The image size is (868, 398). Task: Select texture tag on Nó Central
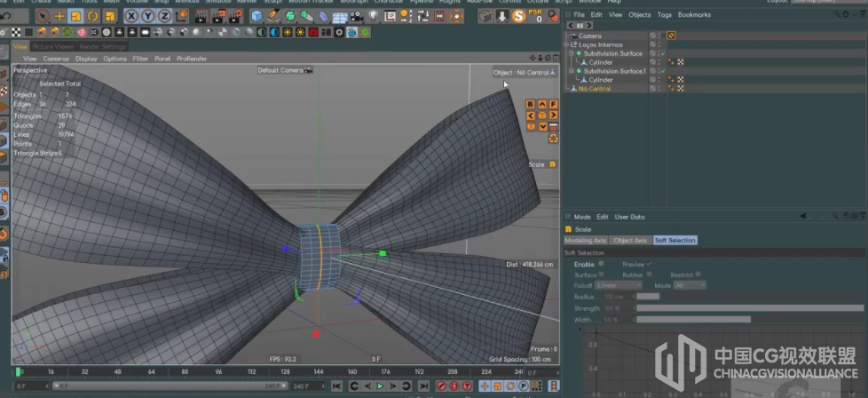pyautogui.click(x=681, y=89)
